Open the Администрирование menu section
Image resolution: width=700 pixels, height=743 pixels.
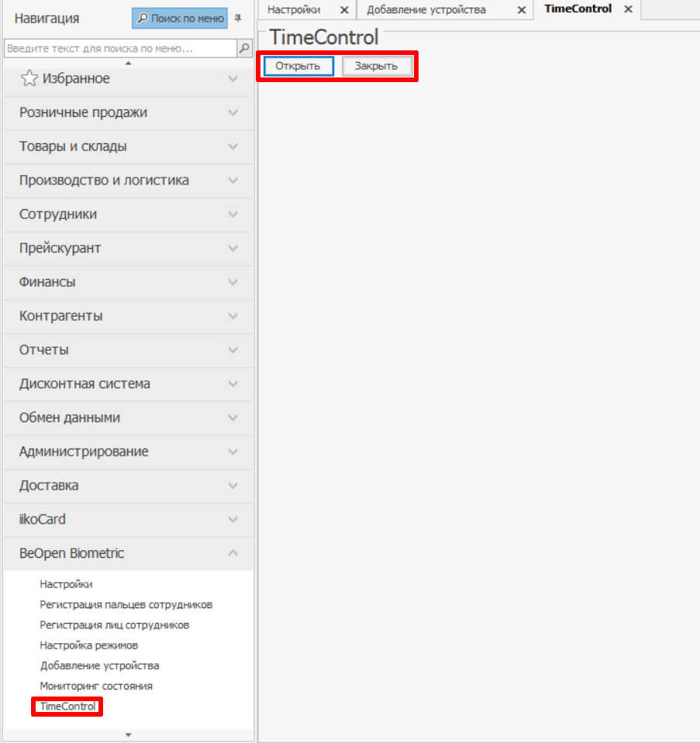pyautogui.click(x=129, y=451)
